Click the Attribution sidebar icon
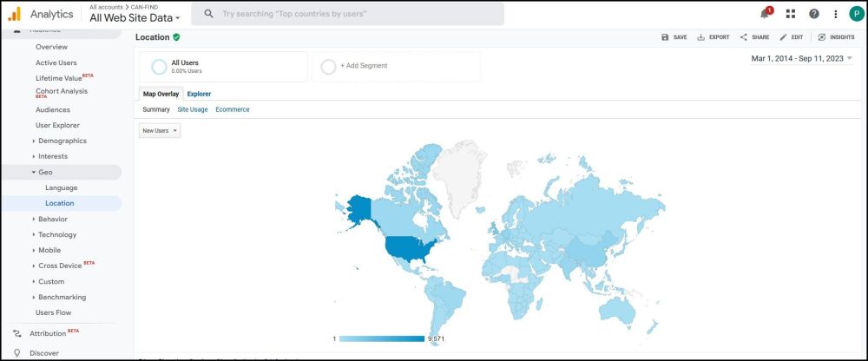 point(16,333)
